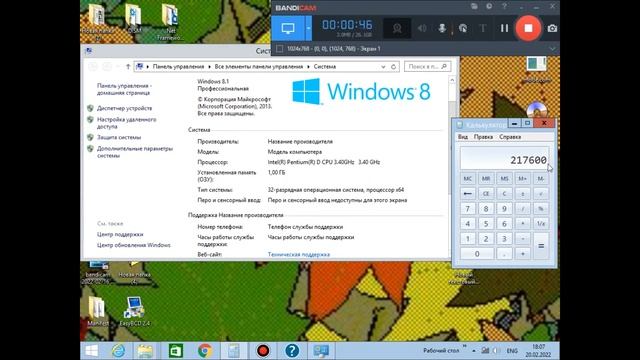
Task: Launch Google Chrome from taskbar
Action: click(205, 351)
